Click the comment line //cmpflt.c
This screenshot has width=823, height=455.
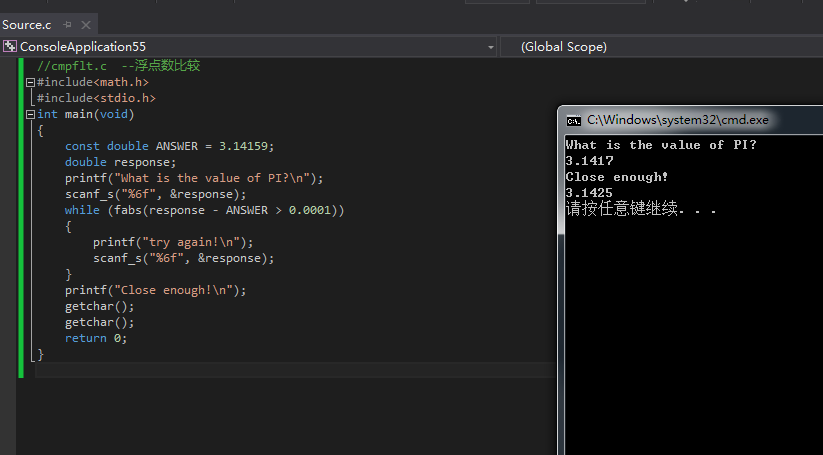coord(119,66)
